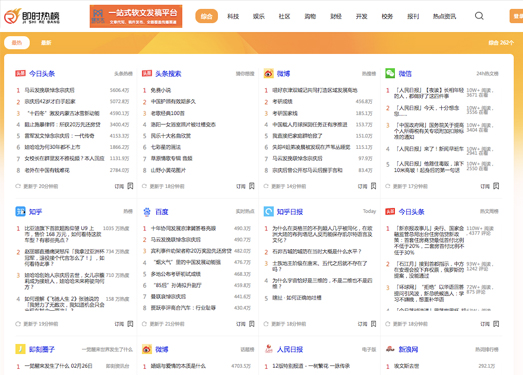This screenshot has width=523, height=375.
Task: Switch to the 科技 category
Action: point(233,16)
